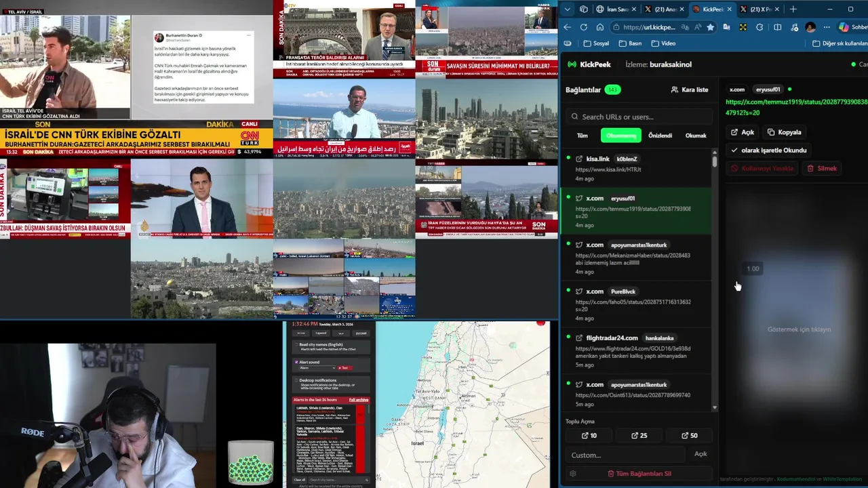Bulk open 50 links
868x488 pixels.
click(x=689, y=436)
